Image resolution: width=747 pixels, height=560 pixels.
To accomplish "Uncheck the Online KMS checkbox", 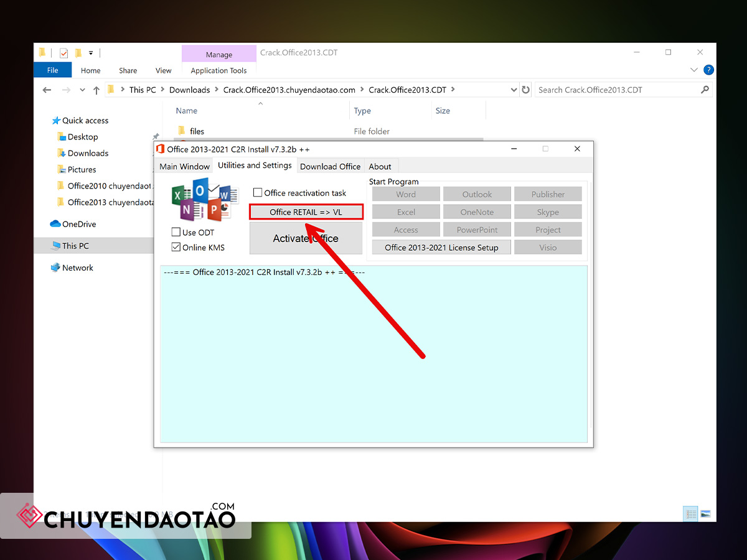I will click(176, 247).
